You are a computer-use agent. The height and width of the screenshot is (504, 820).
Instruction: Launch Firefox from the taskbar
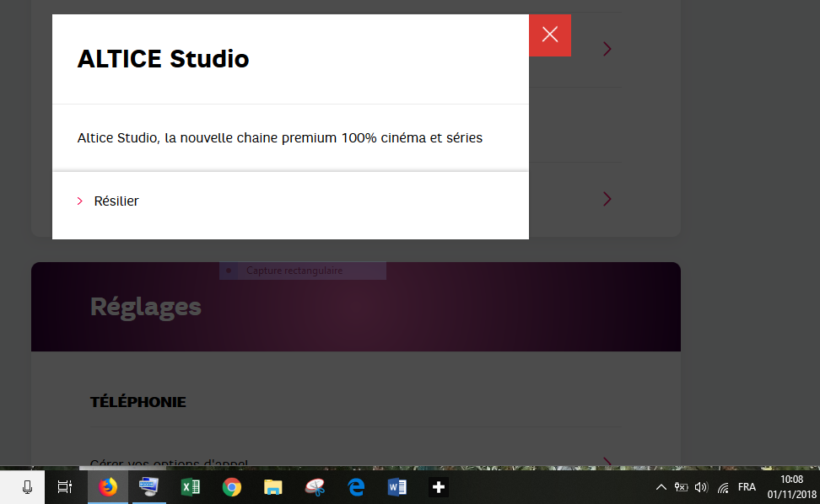tap(108, 486)
